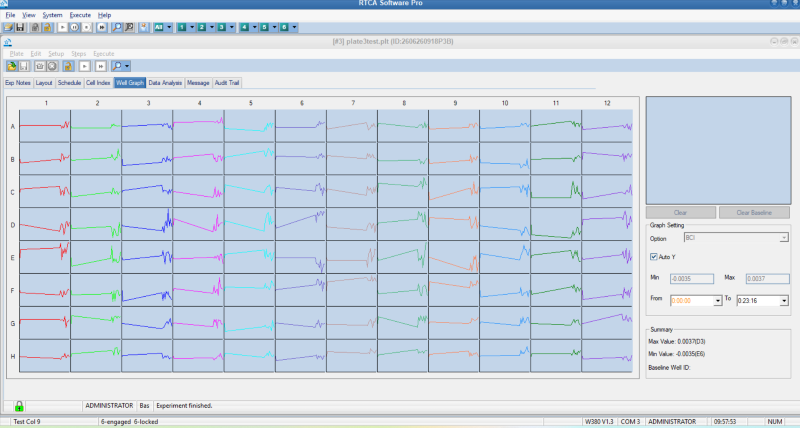Select station 4 icon

tap(244, 28)
